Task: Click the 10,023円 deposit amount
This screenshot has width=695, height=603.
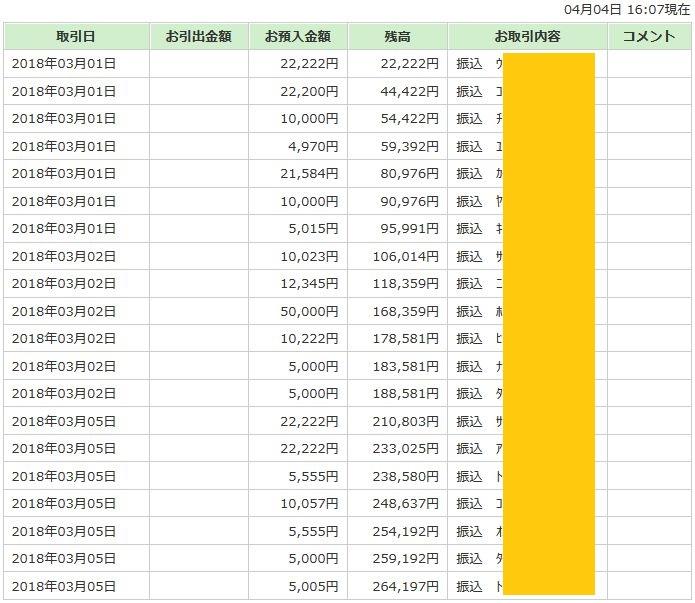Action: pos(312,256)
